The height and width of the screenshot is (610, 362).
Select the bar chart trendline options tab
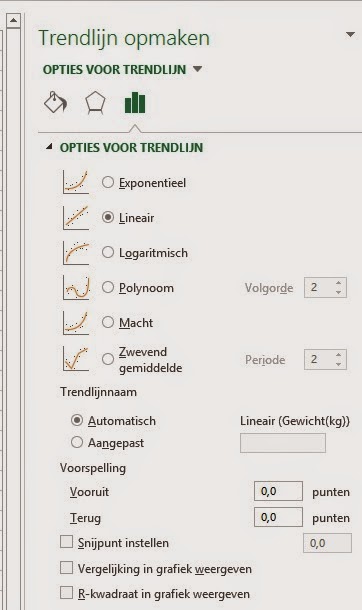(x=135, y=103)
